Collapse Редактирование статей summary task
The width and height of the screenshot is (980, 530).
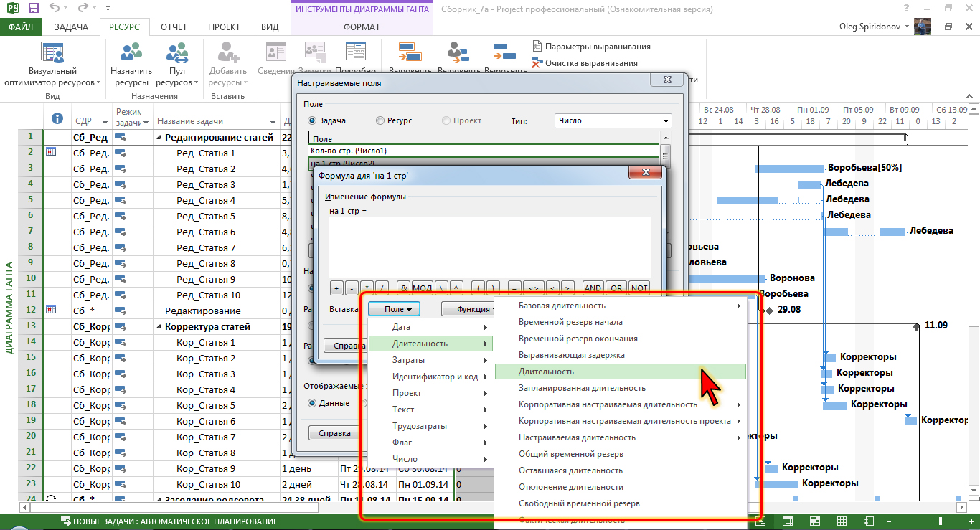click(159, 138)
